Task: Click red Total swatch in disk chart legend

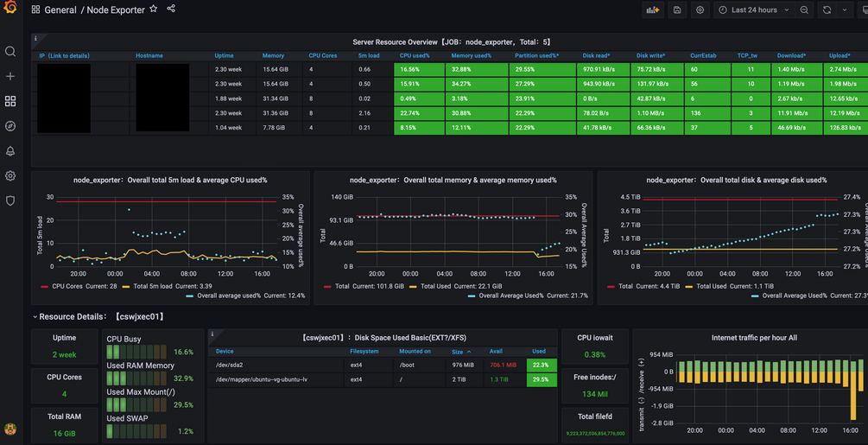Action: (611, 286)
